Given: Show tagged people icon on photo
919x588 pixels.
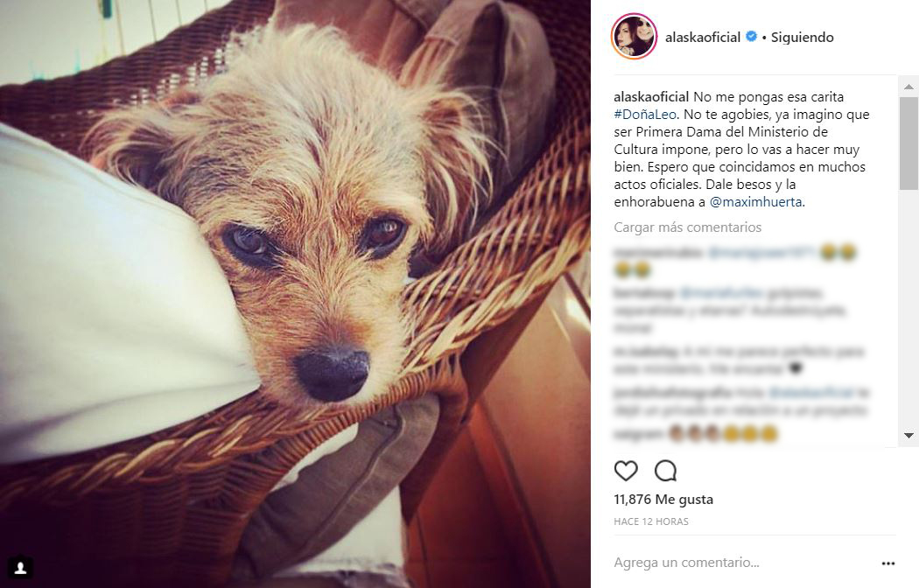Looking at the screenshot, I should tap(20, 568).
